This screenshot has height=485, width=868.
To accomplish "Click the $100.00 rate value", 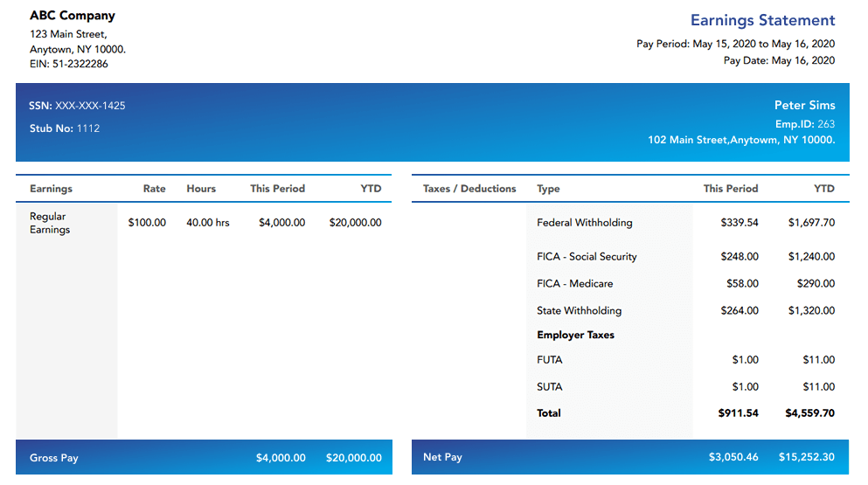I will (x=147, y=223).
